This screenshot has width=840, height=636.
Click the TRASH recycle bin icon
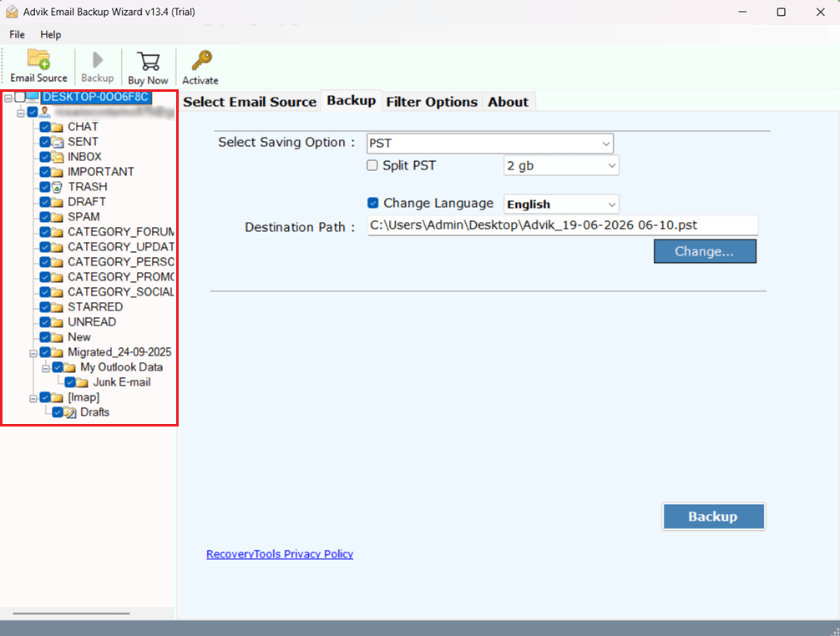pos(58,187)
